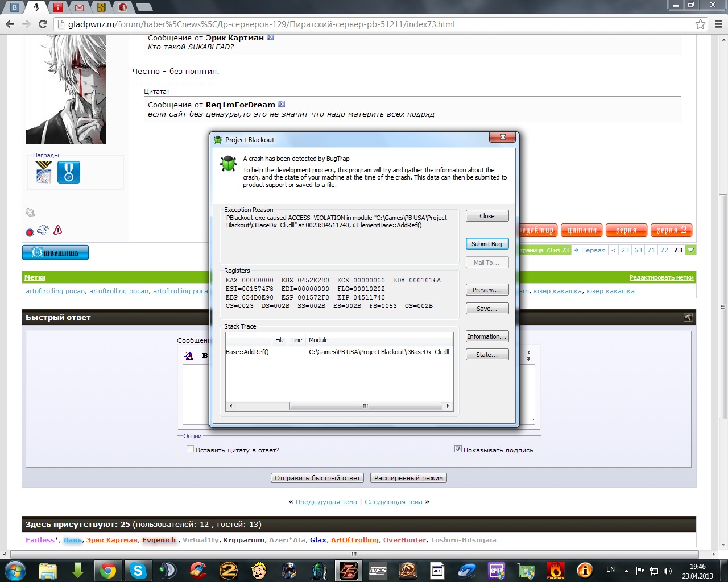Select the Base::AddRef() stack trace row
The image size is (728, 582).
pyautogui.click(x=339, y=352)
